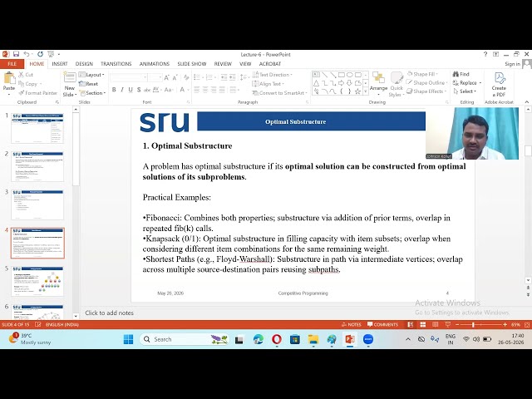Open the Arrange tool
The height and width of the screenshot is (399, 532).
click(378, 83)
